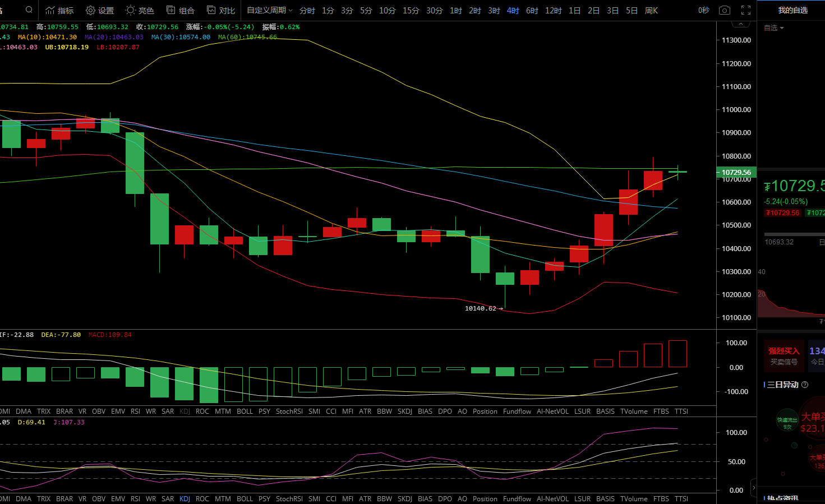825x504 pixels.
Task: Select TVolume in strip under MACD panel
Action: [x=634, y=411]
